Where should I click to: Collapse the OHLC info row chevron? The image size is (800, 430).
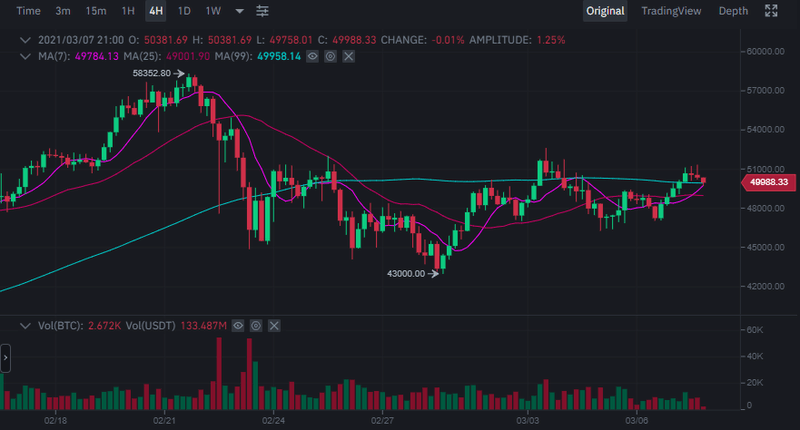26,40
